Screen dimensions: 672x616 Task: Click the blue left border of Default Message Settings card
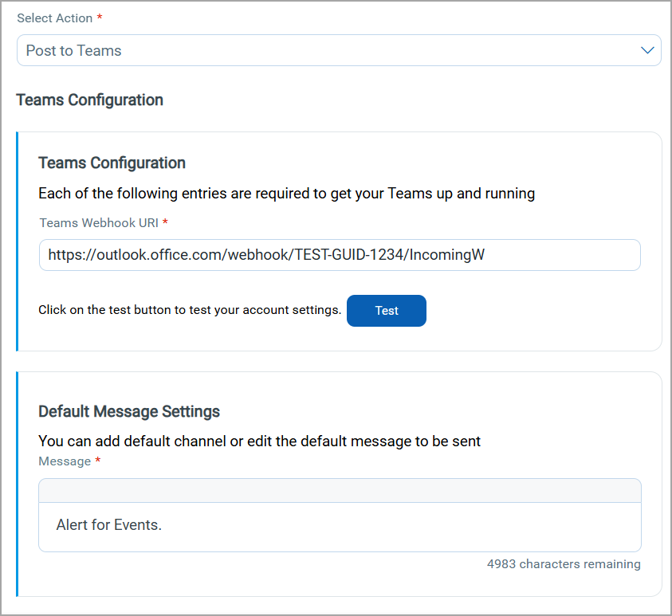17,484
